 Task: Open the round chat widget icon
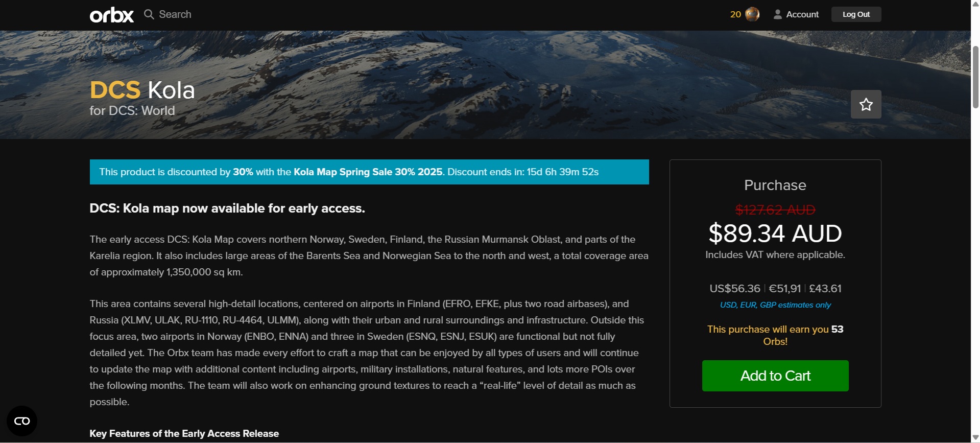(x=22, y=421)
